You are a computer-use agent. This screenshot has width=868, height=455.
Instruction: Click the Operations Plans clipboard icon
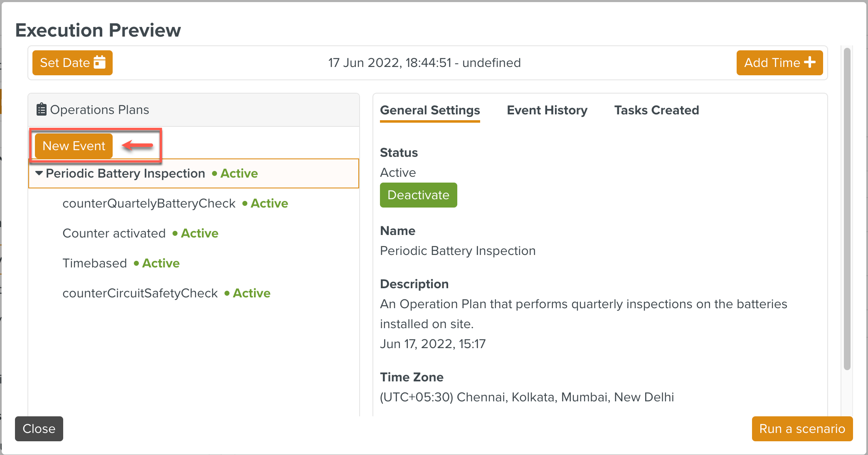coord(41,109)
